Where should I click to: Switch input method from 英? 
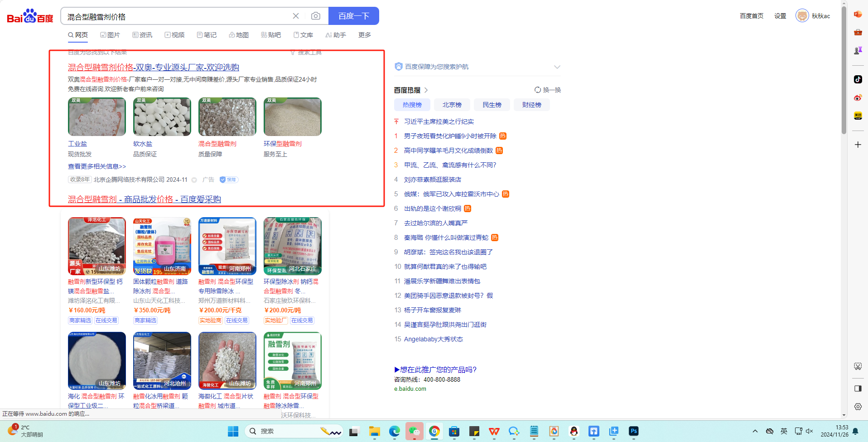pos(784,431)
